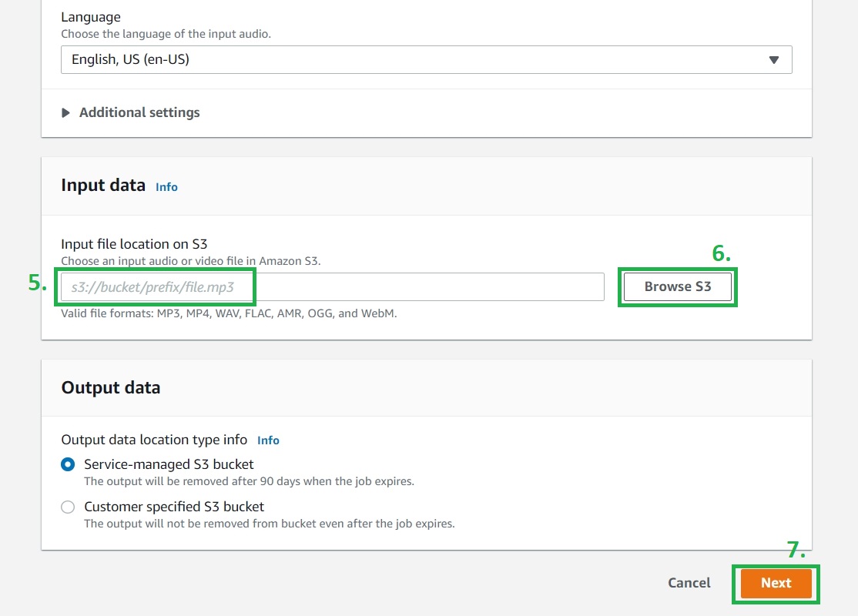The height and width of the screenshot is (616, 858).
Task: Select Service-managed S3 bucket radio button
Action: coord(68,464)
